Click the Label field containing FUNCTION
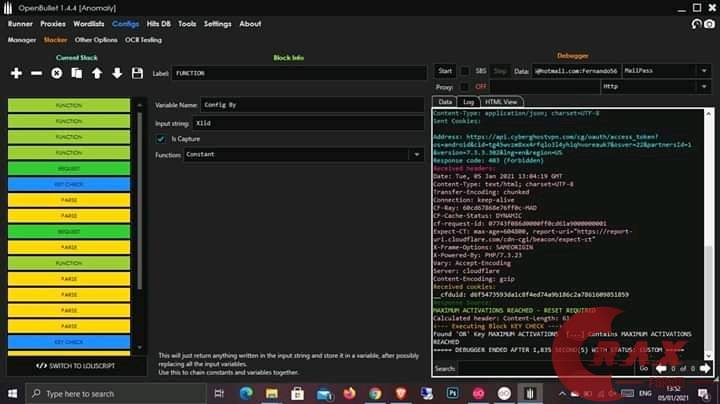The image size is (720, 404). click(x=299, y=73)
